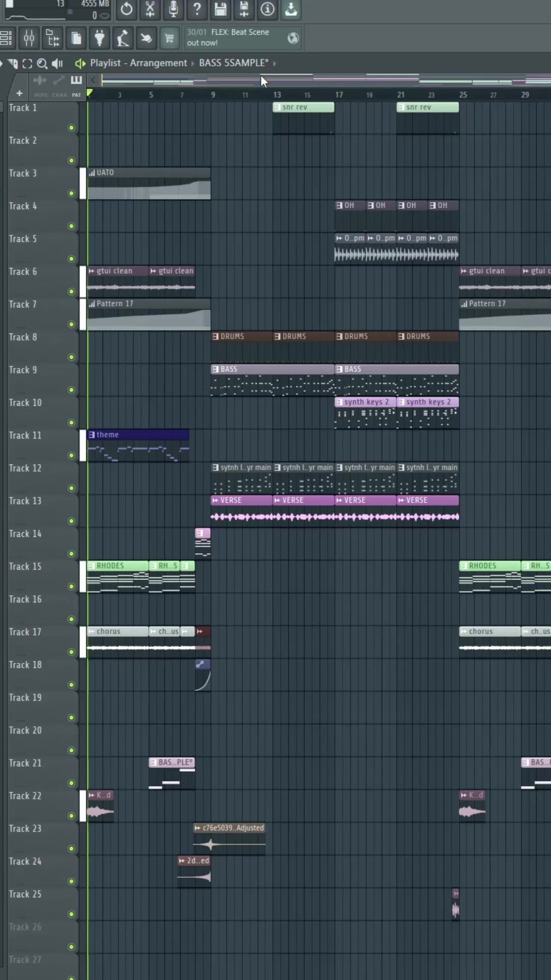Switch to the CHAN clip tab
Viewport: 551px width, 980px height.
click(59, 95)
